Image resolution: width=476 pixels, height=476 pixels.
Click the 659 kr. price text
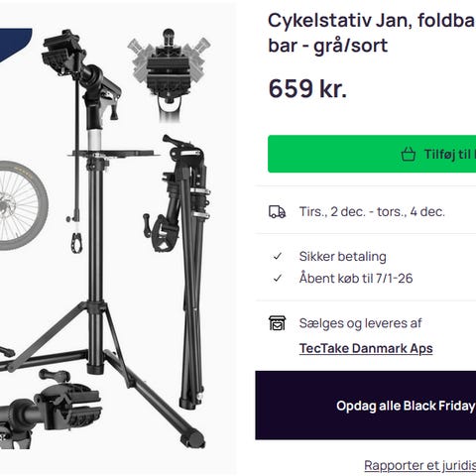point(307,88)
